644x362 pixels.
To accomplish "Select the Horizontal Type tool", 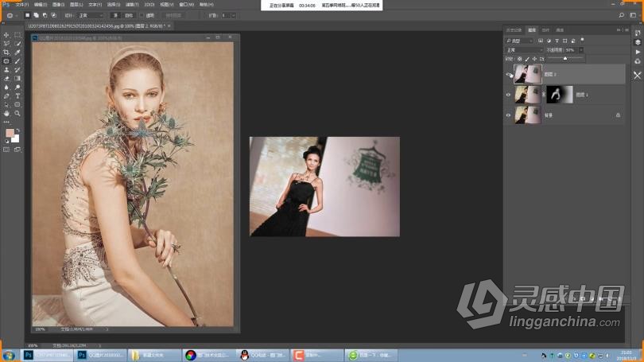I will coord(17,95).
